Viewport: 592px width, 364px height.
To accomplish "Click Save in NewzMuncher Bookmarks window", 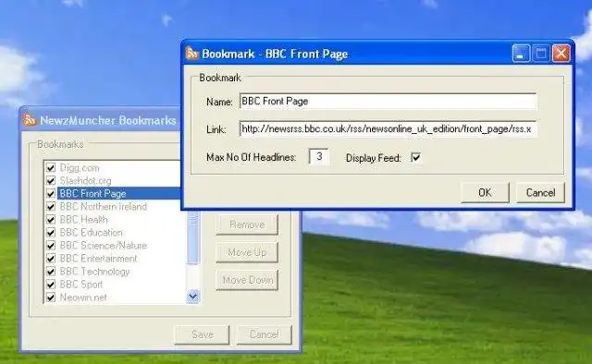I will pyautogui.click(x=202, y=334).
